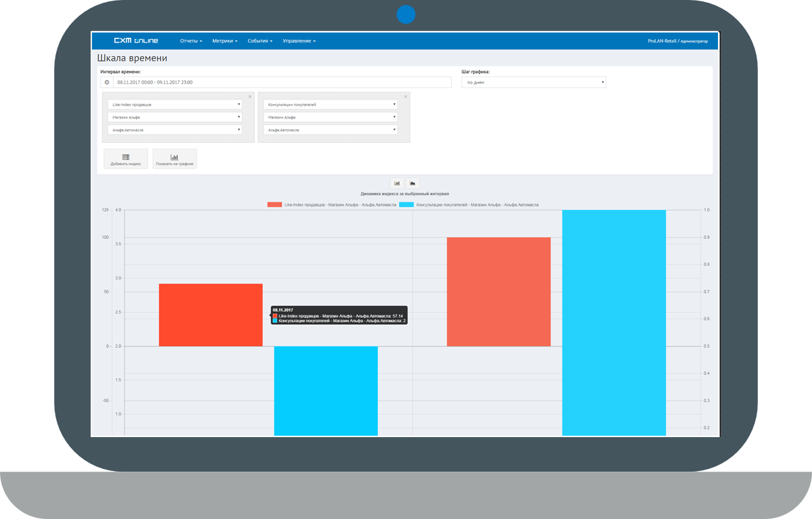This screenshot has width=812, height=519.
Task: Open the 'Метрики' menu
Action: click(224, 41)
